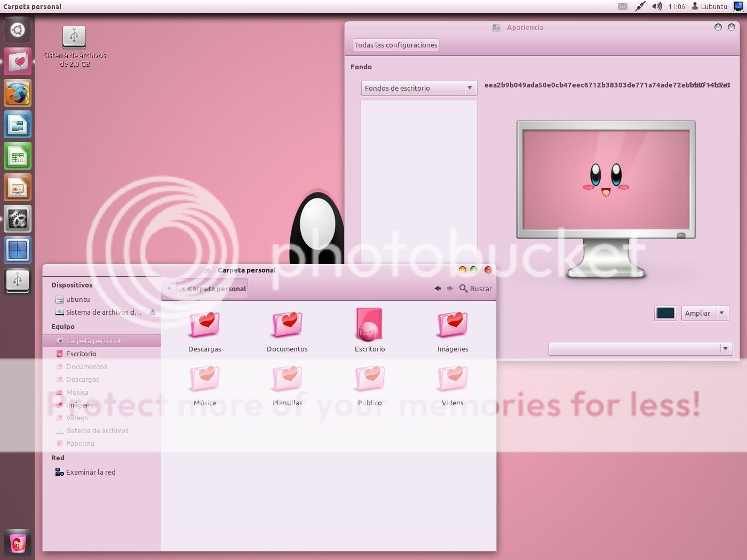Image resolution: width=747 pixels, height=560 pixels.
Task: Click the Buscar search button
Action: [x=475, y=289]
